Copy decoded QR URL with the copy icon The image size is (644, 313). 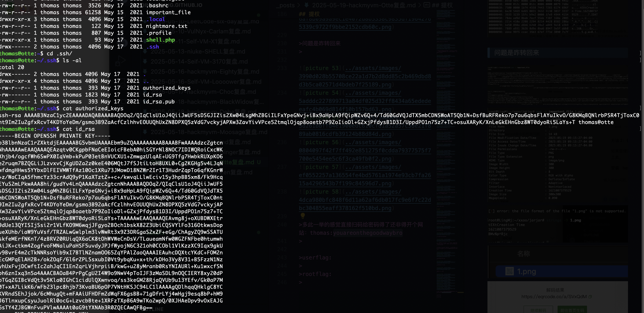coord(590,297)
